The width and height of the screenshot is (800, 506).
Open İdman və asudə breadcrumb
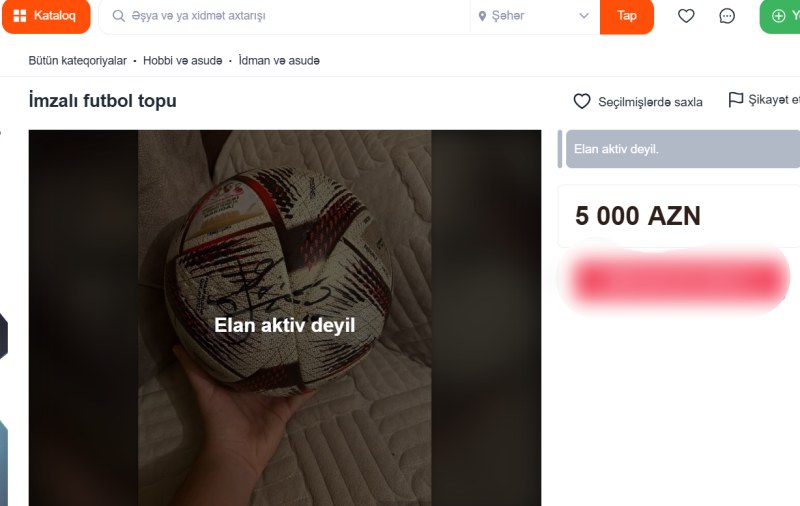tap(279, 61)
